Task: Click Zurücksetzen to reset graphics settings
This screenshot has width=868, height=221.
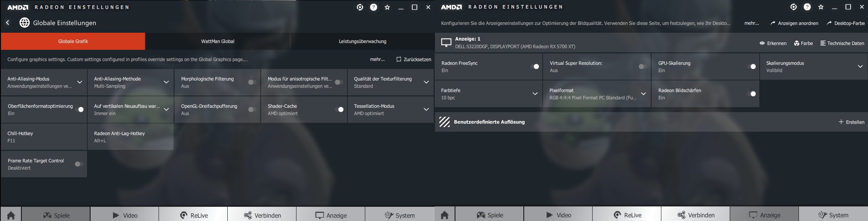Action: (414, 59)
